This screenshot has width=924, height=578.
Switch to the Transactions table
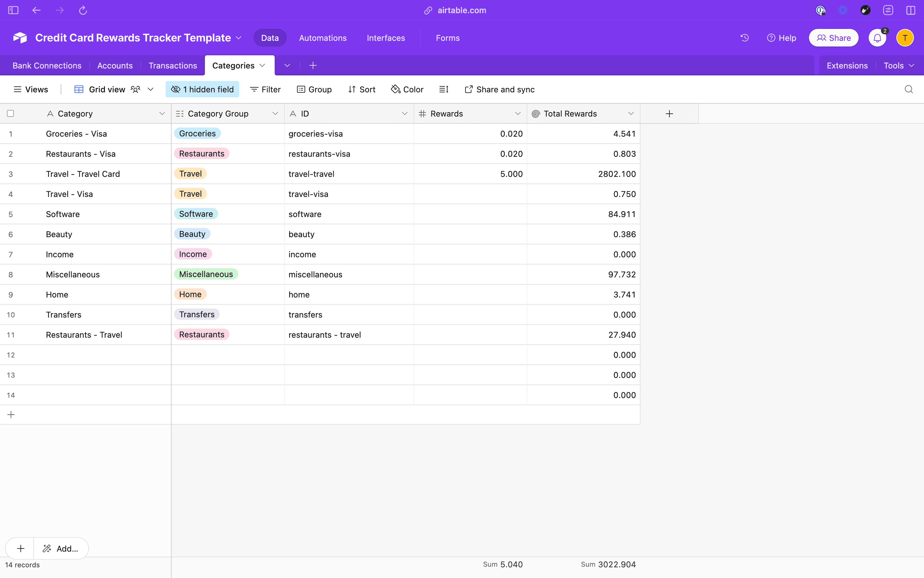(x=173, y=65)
